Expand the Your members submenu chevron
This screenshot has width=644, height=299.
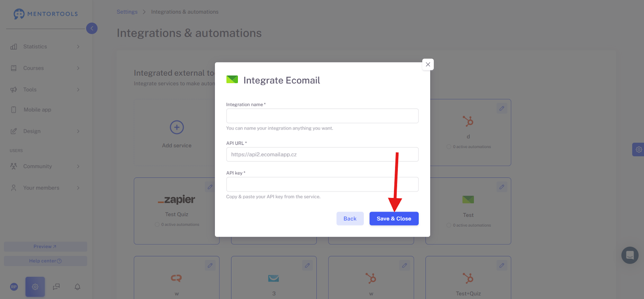78,188
